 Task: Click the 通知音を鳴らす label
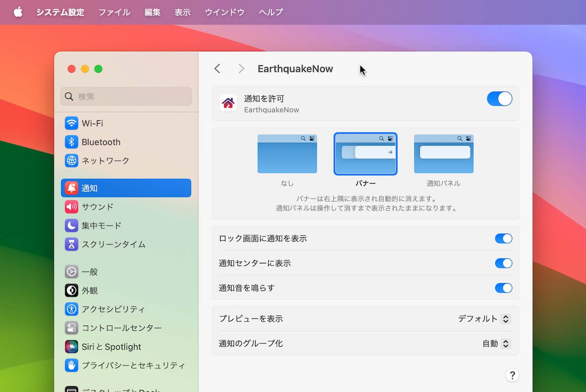click(247, 288)
